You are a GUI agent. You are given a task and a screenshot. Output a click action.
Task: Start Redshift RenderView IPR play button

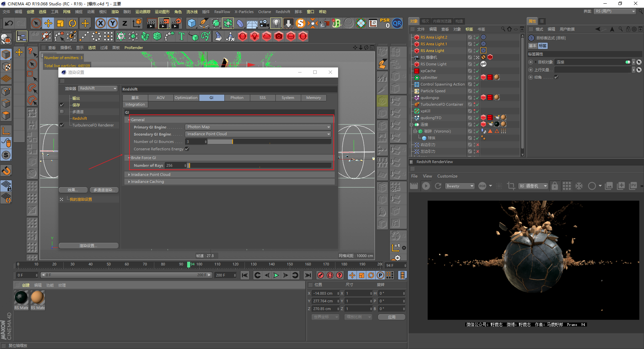(426, 186)
